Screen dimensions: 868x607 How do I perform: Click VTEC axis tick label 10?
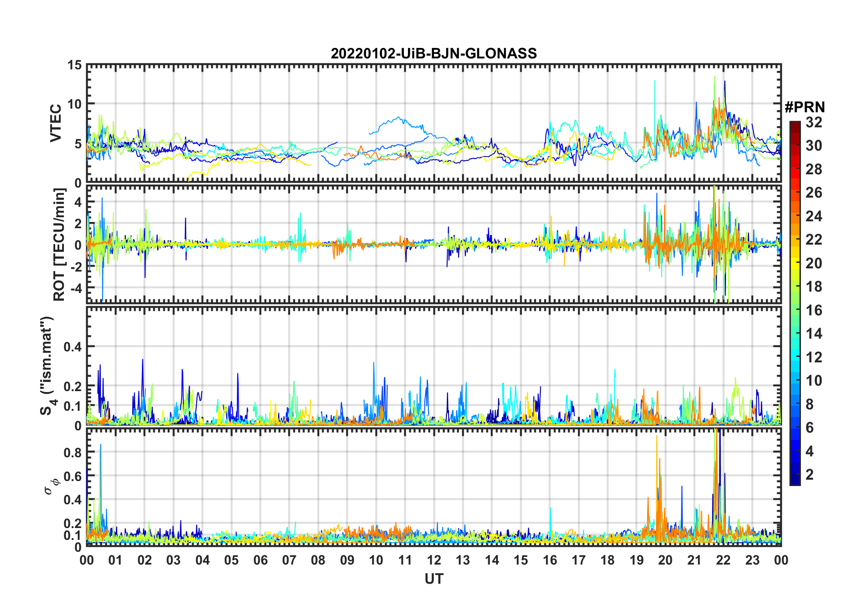[74, 104]
